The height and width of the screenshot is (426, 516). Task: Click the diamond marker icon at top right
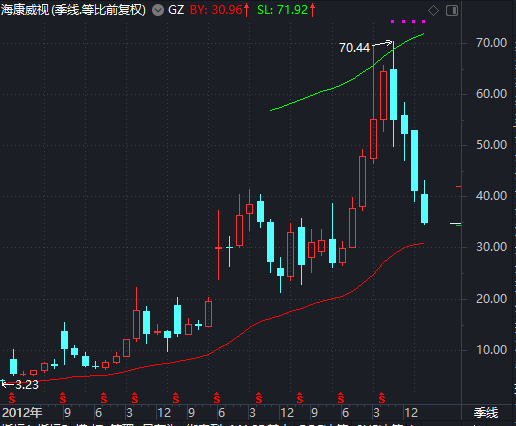click(x=433, y=11)
